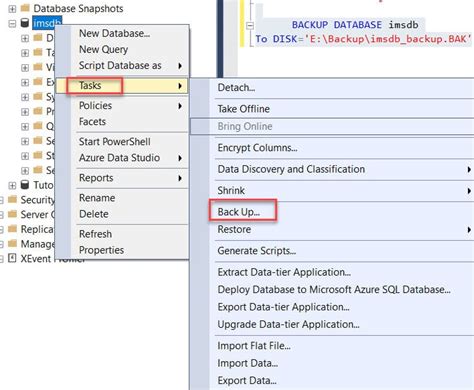Open Data Discovery and Classification submenu
Viewport: 474px width, 390px height.
332,169
